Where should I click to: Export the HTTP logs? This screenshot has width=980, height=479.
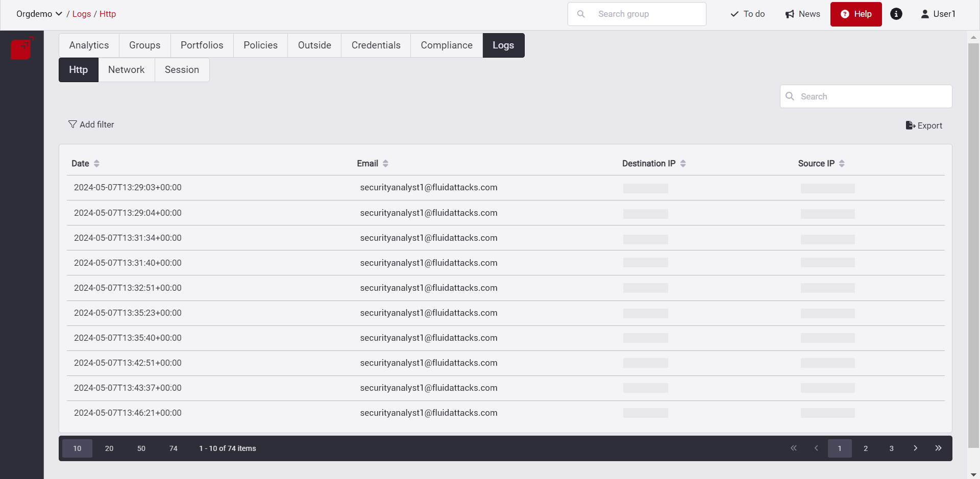point(924,125)
